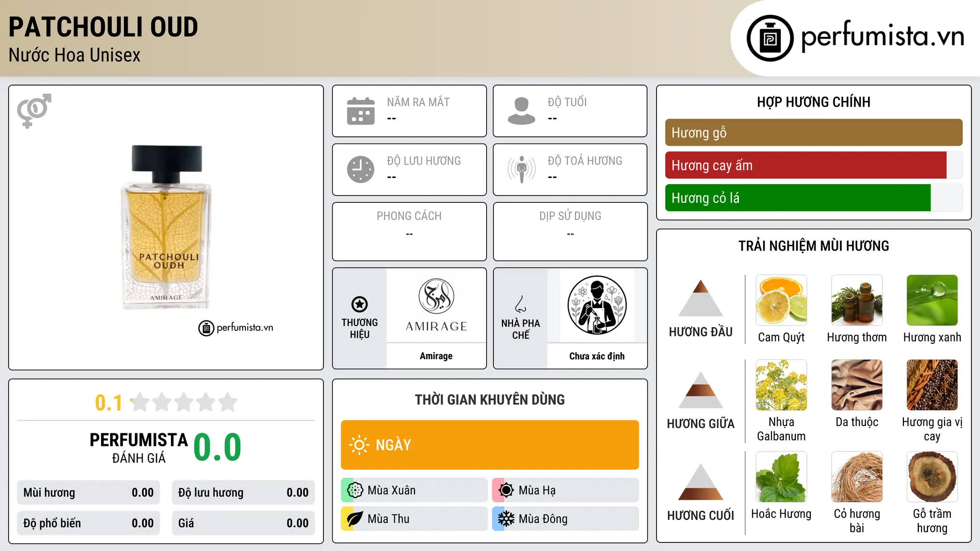Click the Nhựa Galbanum note image

pos(781,385)
